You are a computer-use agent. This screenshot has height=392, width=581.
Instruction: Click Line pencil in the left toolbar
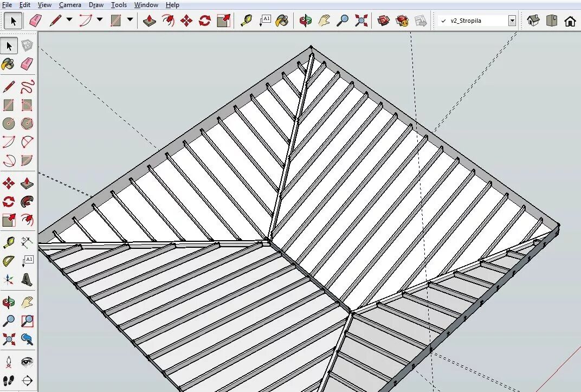(x=9, y=87)
